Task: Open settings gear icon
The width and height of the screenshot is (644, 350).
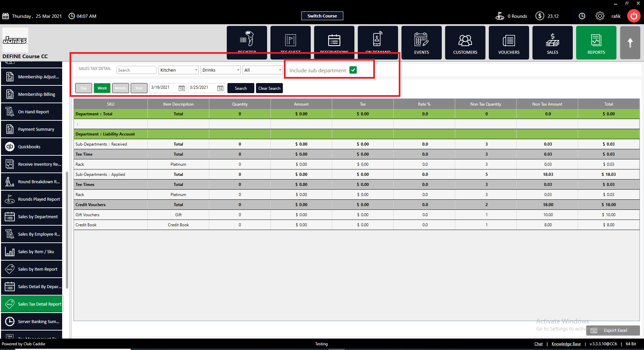Action: pos(600,16)
